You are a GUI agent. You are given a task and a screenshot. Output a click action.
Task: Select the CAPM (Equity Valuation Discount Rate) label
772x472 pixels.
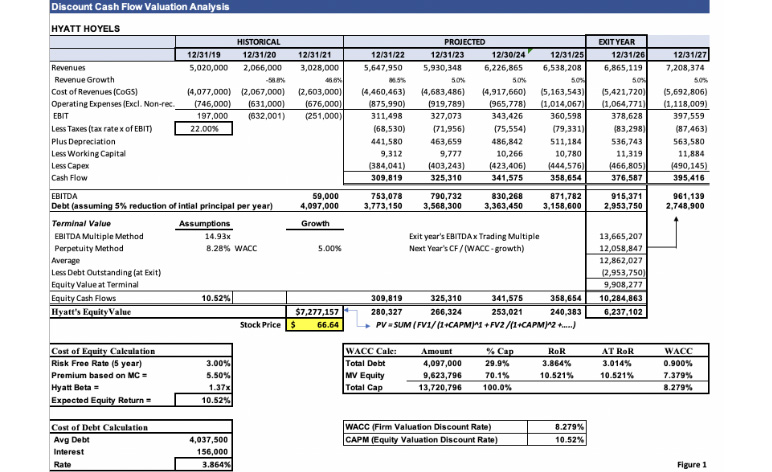tap(421, 440)
